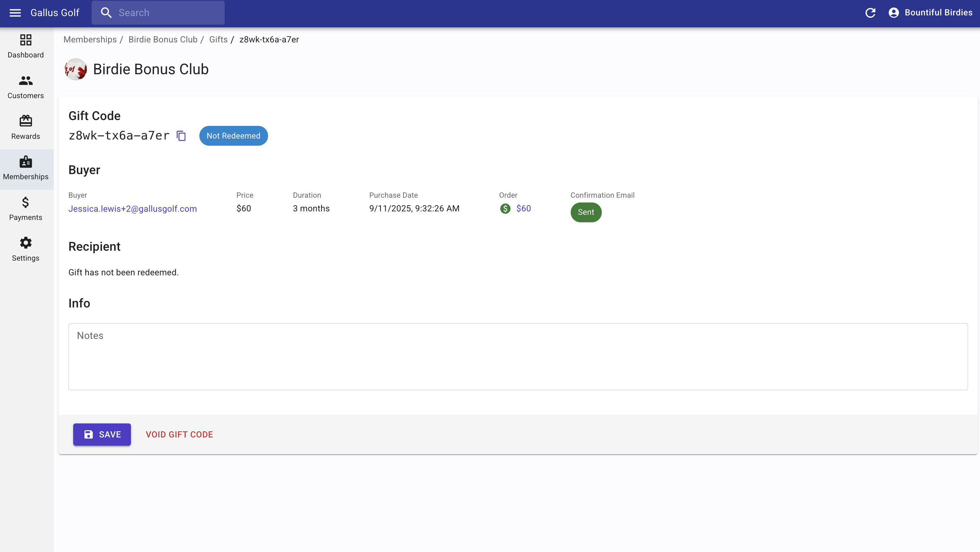Screen dimensions: 980x552
Task: Select the Payments sidebar item
Action: tap(26, 209)
